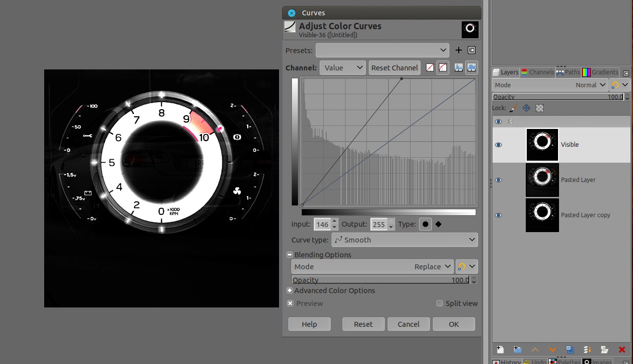Hide the Visible layer eye icon
Screen dimensions: 633x364
coord(498,145)
